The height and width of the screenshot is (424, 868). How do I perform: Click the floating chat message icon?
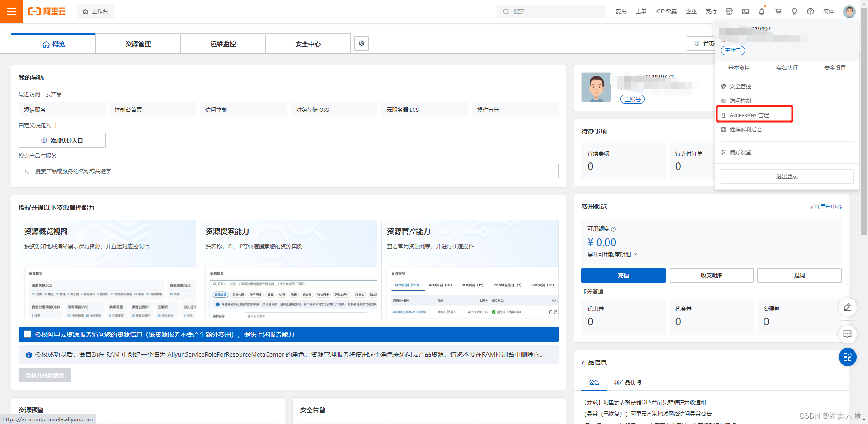[x=847, y=334]
